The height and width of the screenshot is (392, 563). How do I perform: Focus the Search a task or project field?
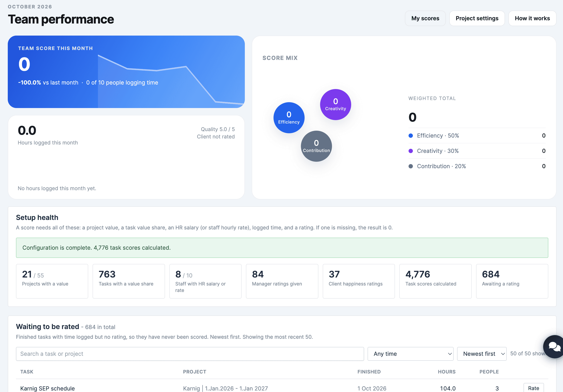click(x=190, y=353)
